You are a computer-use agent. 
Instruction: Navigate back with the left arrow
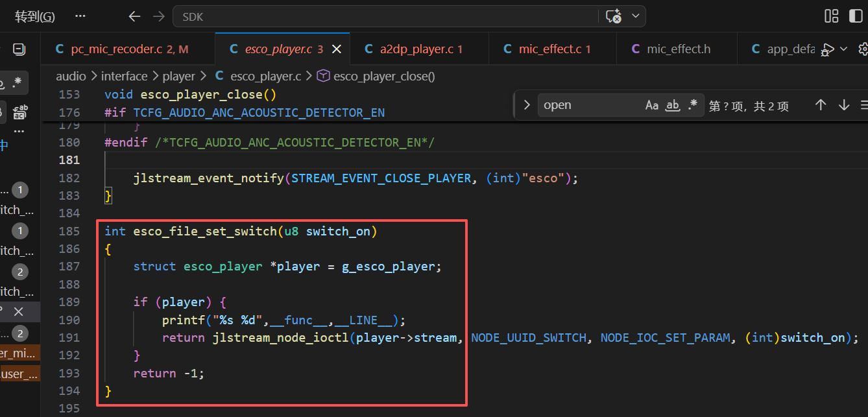134,16
